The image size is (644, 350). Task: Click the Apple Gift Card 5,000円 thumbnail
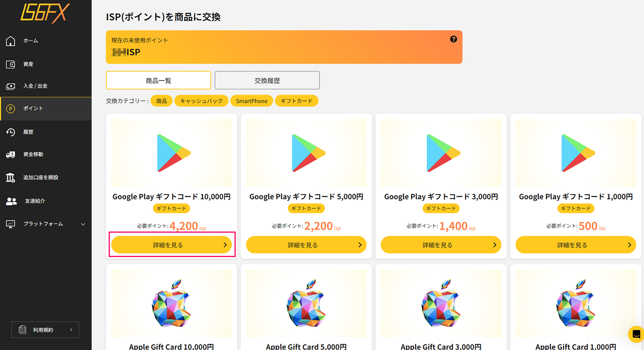point(306,303)
